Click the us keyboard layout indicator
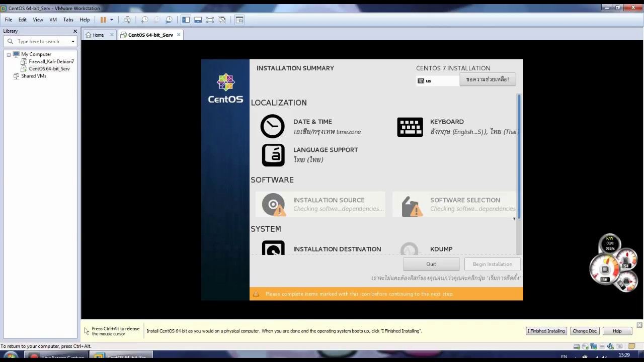Screen dimensions: 644x362 tap(438, 80)
